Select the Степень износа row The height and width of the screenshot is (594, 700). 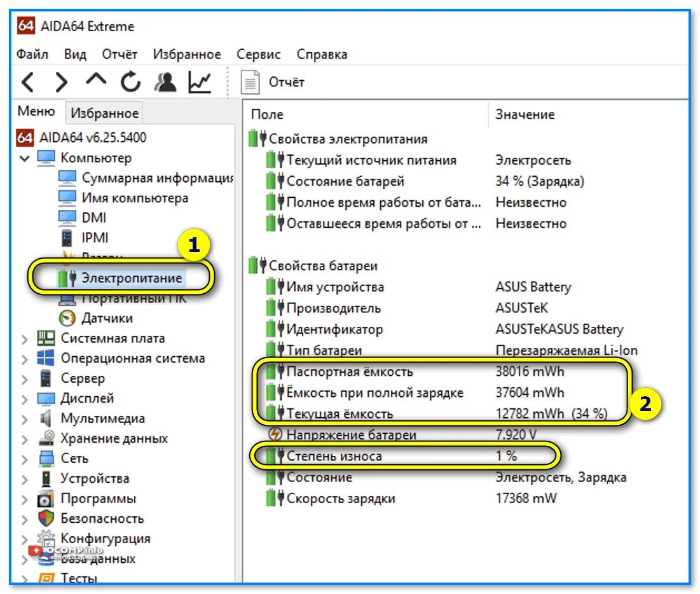pos(391,456)
